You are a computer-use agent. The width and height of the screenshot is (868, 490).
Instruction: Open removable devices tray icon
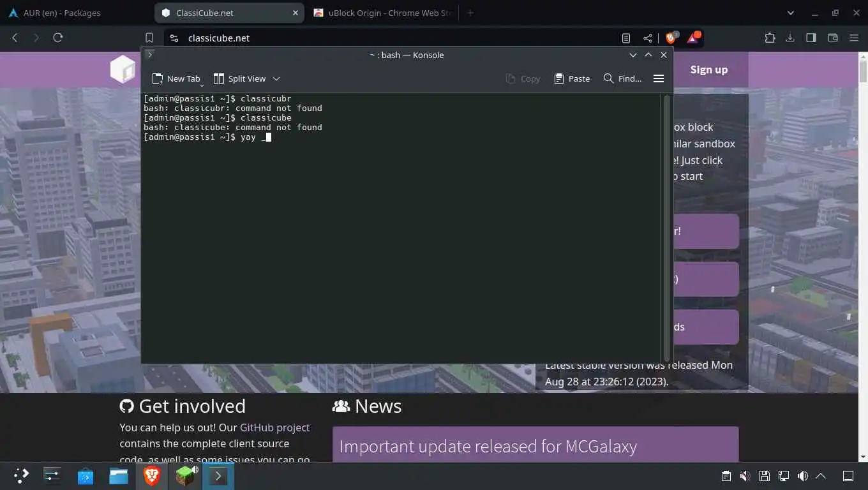click(764, 476)
